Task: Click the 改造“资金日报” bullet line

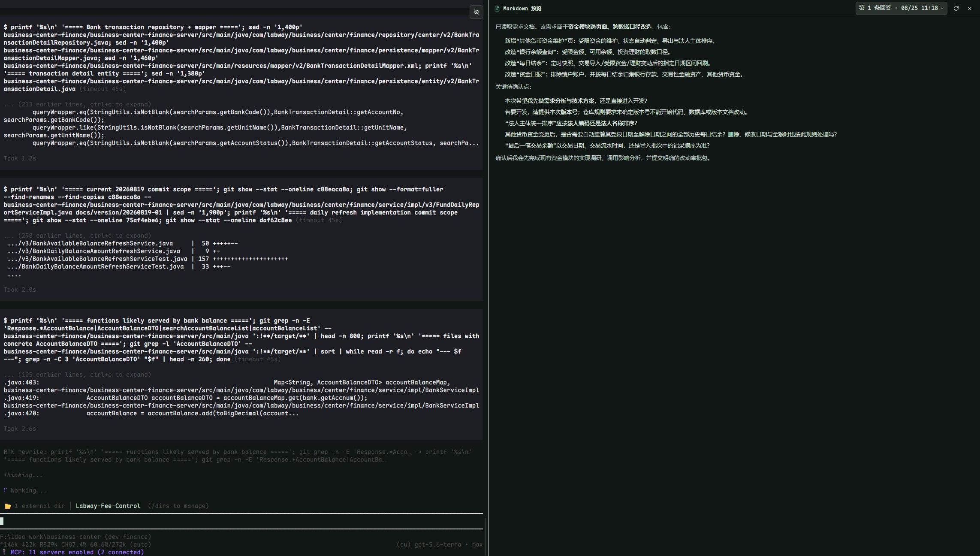Action: (625, 74)
